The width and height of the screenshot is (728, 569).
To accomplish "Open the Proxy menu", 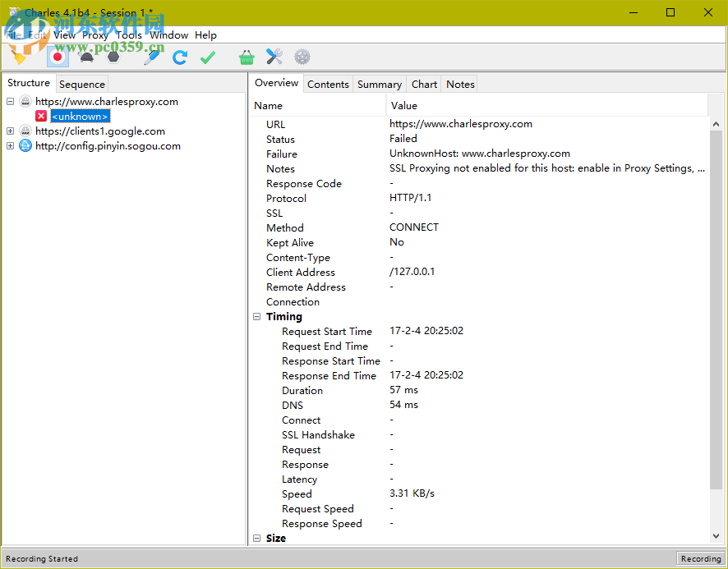I will pos(94,35).
